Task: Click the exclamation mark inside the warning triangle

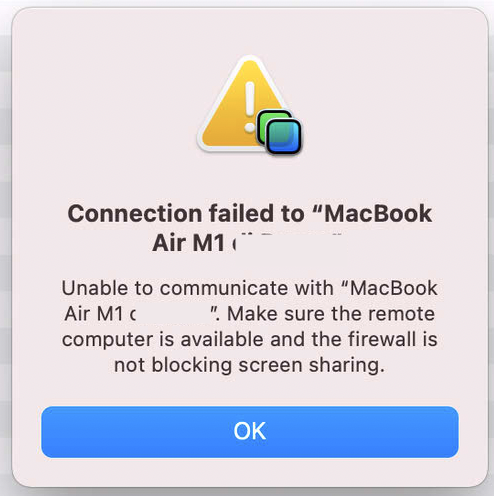Action: coord(250,107)
